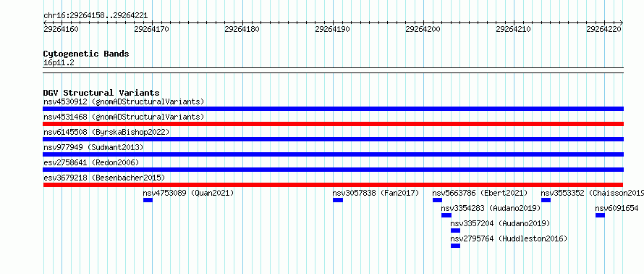Click ruler coordinate 29264190
Screen dimensions: 644x274
[x=332, y=30]
